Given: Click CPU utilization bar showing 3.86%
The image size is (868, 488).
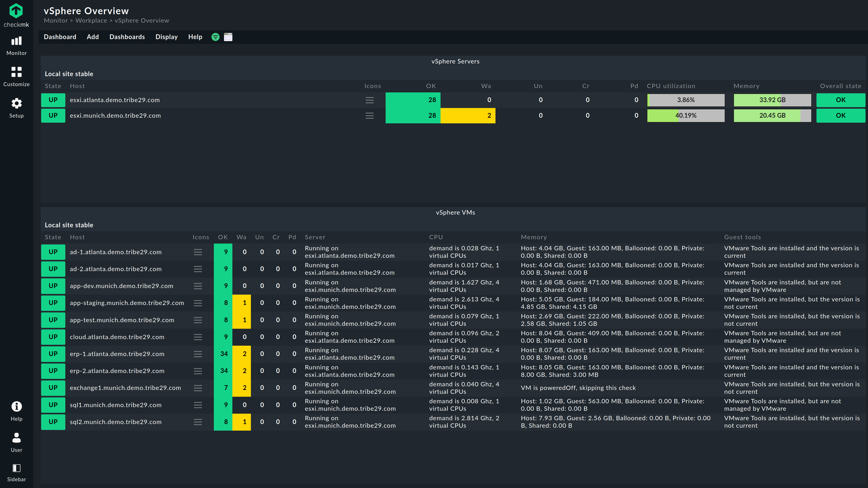Looking at the screenshot, I should pos(686,100).
